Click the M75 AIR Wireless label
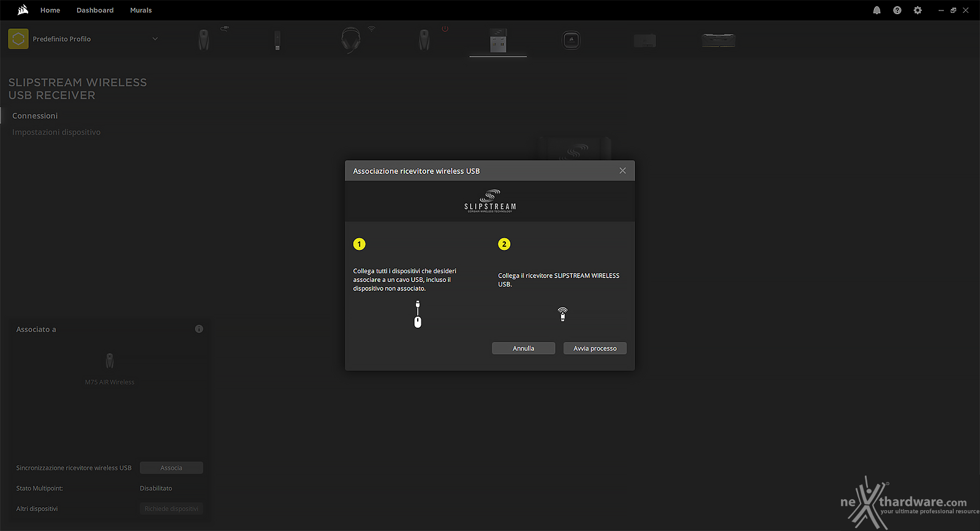The image size is (980, 531). coord(110,382)
